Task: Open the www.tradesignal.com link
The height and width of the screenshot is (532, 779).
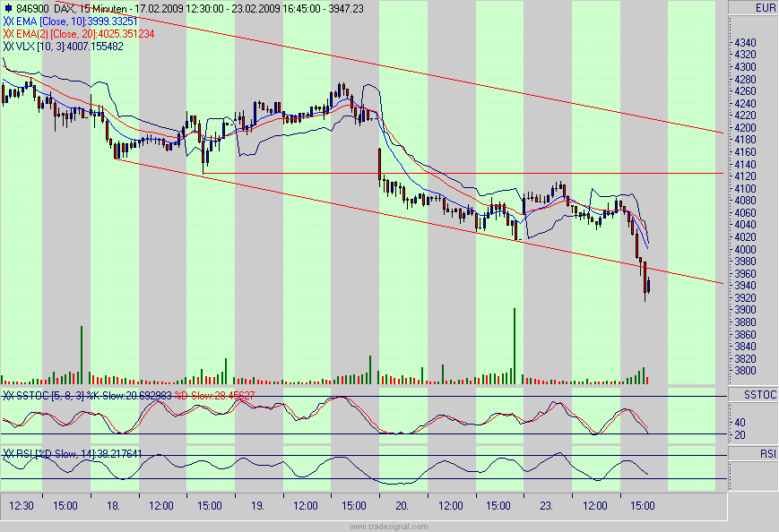Action: coord(387,527)
